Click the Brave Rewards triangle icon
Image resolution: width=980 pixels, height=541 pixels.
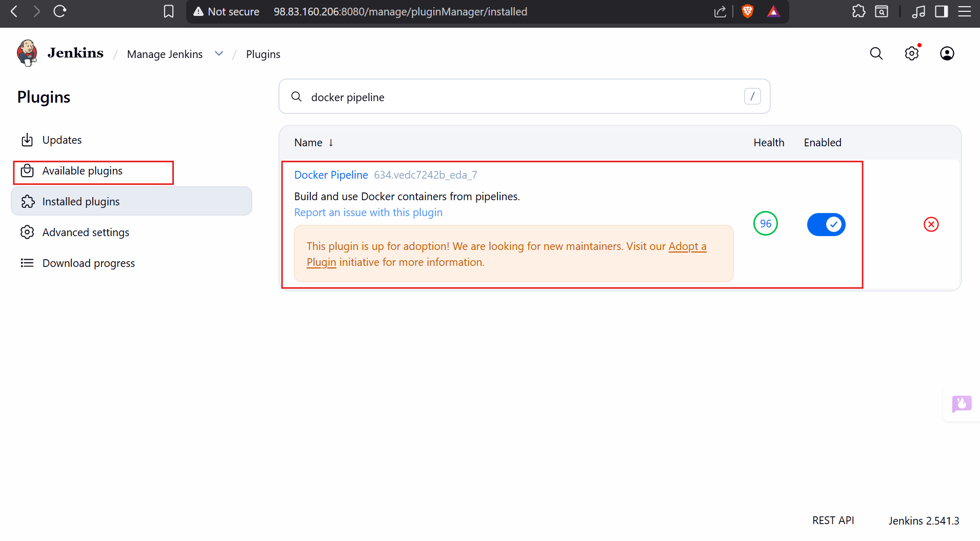tap(773, 11)
